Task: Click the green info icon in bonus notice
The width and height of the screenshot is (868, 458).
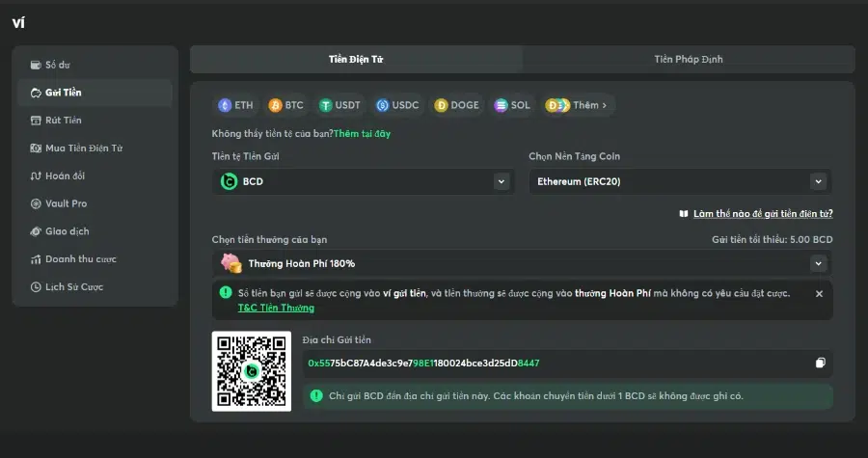Action: (226, 292)
